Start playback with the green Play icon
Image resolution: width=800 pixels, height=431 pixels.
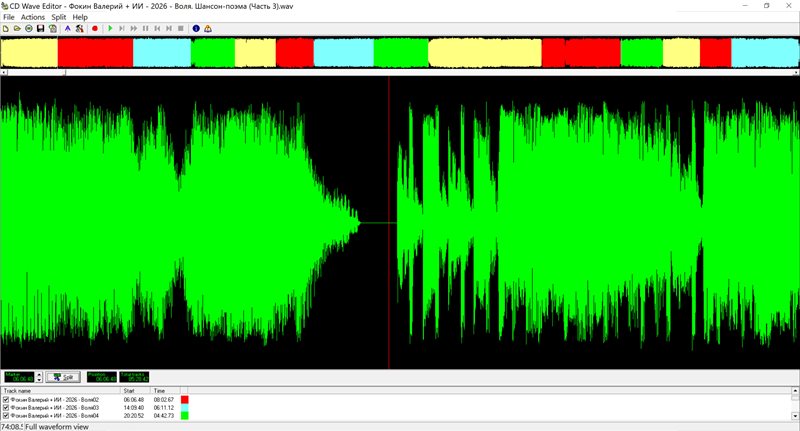tap(110, 28)
